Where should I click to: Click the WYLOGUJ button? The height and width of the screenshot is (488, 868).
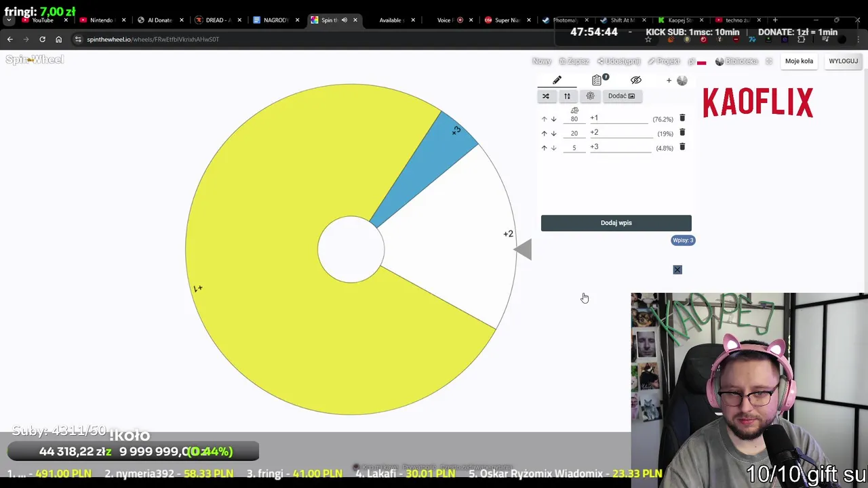(844, 61)
